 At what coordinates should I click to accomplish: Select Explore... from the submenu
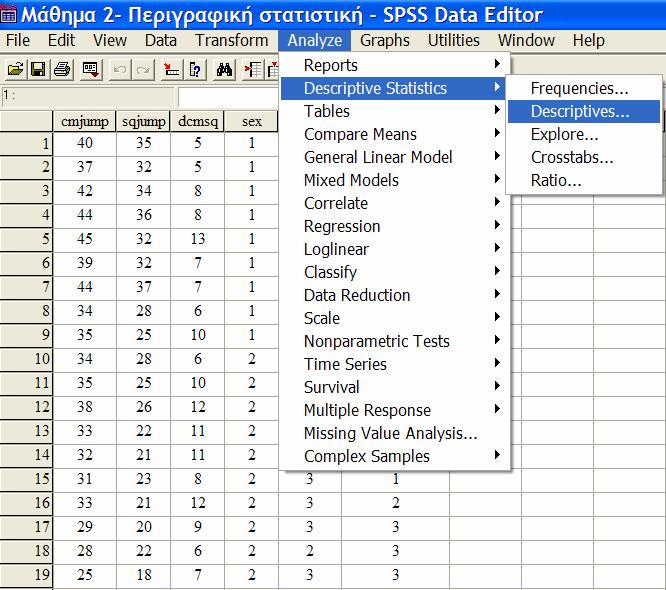point(584,134)
